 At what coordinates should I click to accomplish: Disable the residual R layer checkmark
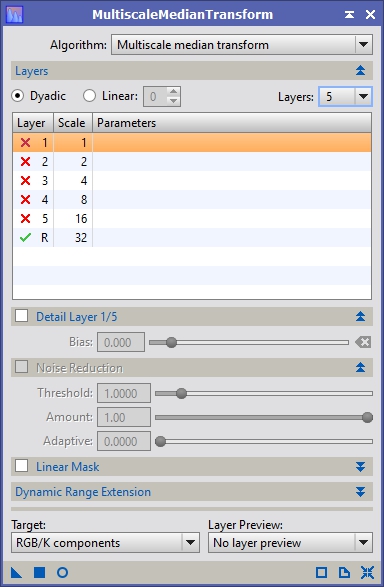tap(25, 238)
